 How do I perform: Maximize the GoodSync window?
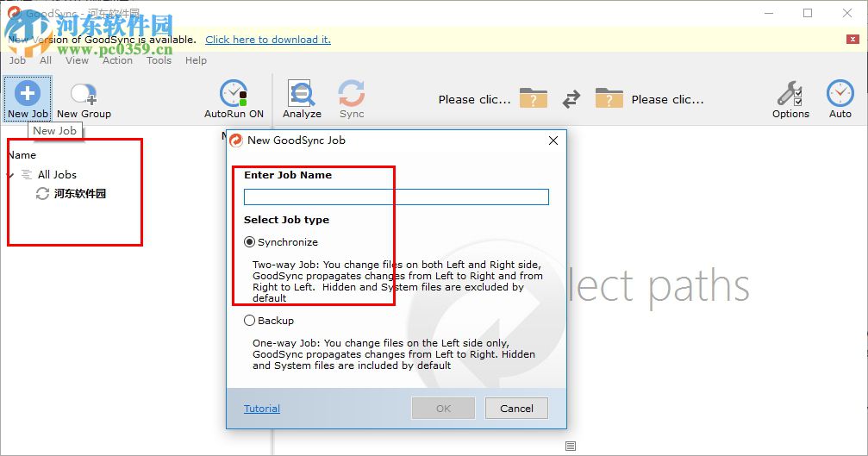(808, 13)
